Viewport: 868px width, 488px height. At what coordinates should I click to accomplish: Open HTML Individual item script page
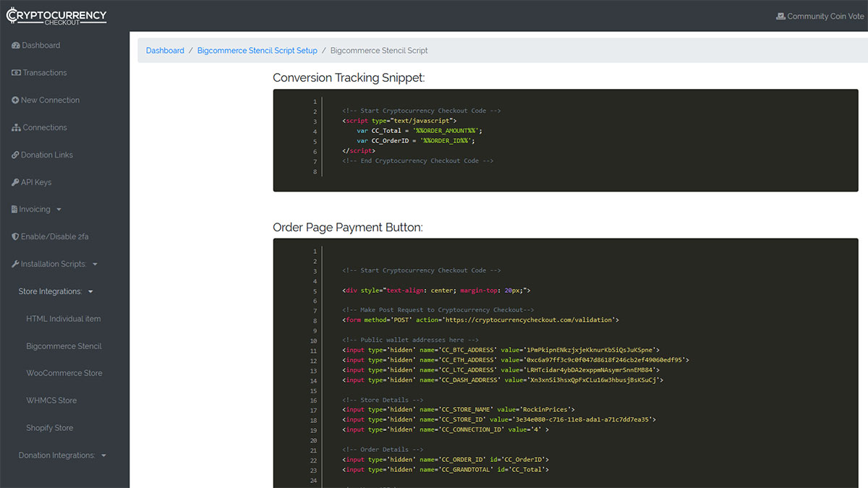64,319
